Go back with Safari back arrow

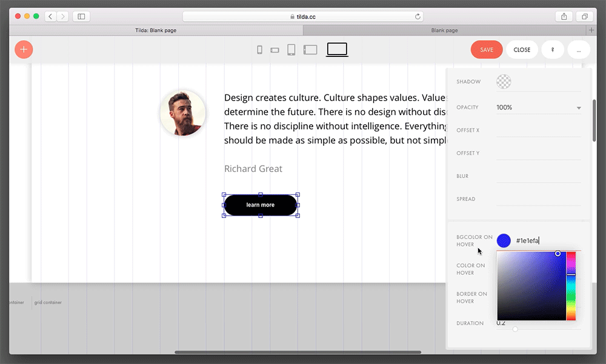50,16
